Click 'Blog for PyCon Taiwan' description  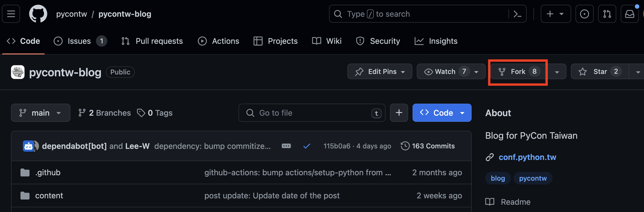[531, 136]
